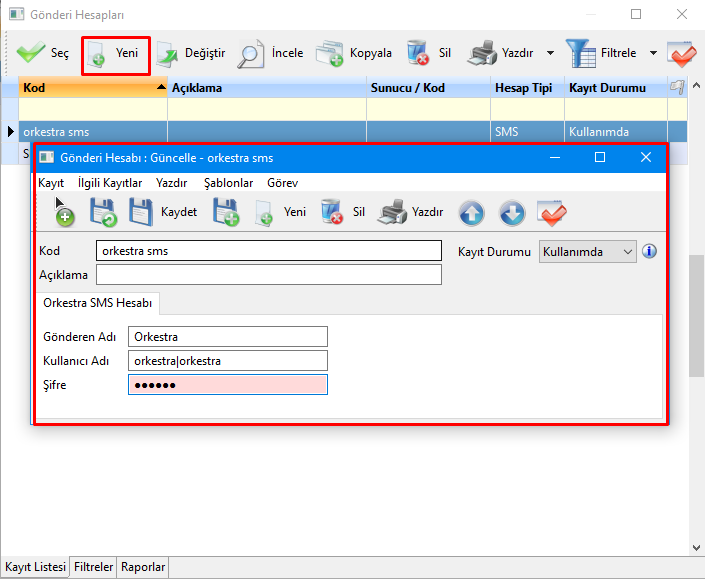This screenshot has width=705, height=579.
Task: Click the red checkmark icon in dialog toolbar
Action: coord(551,212)
